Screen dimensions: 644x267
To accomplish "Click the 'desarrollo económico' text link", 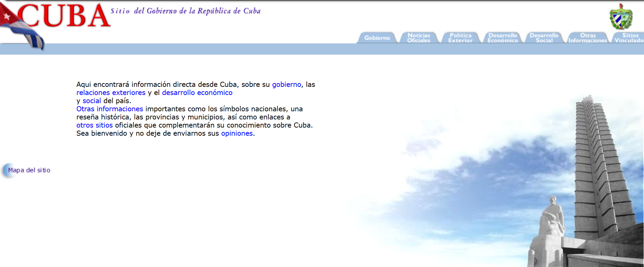I will tap(197, 93).
